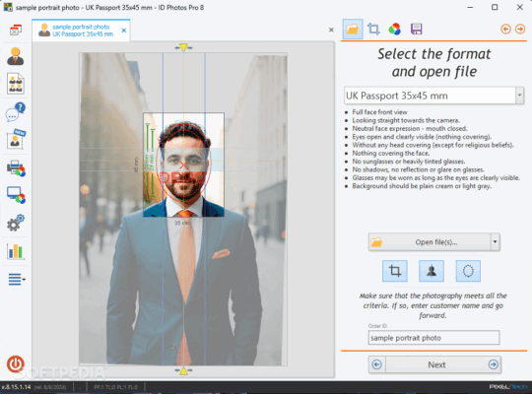Image resolution: width=532 pixels, height=394 pixels.
Task: Go back with orange left arrow
Action: [x=505, y=30]
